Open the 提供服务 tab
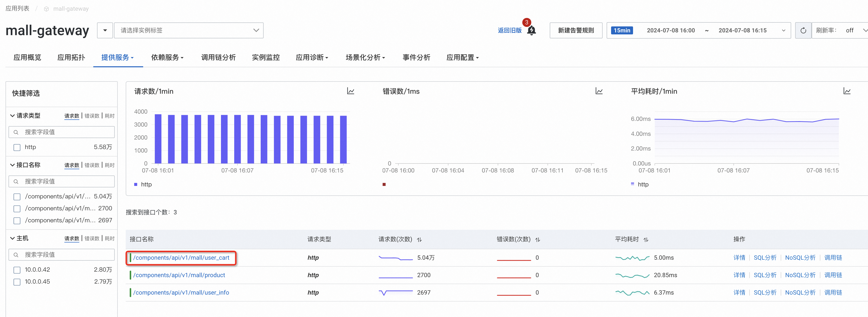 117,58
